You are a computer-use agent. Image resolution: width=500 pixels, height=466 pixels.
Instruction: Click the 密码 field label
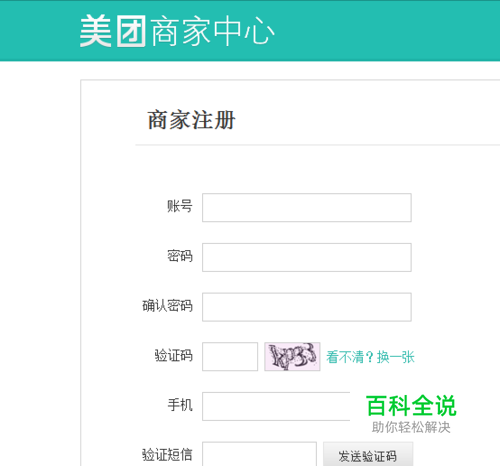pyautogui.click(x=180, y=256)
